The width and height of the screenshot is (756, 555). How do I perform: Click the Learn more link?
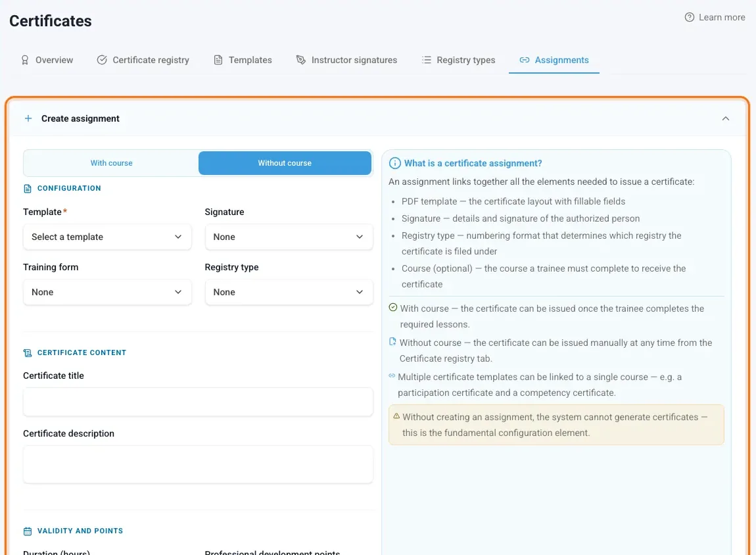[x=715, y=17]
